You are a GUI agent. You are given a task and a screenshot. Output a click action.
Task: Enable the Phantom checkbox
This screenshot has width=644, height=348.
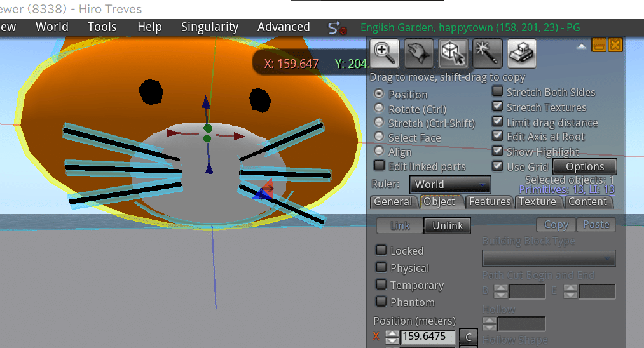(x=381, y=302)
